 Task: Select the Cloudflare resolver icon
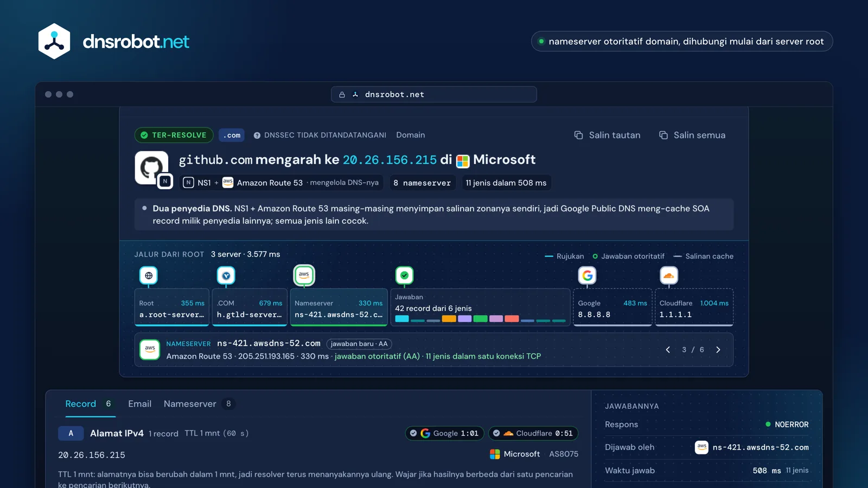pyautogui.click(x=669, y=275)
